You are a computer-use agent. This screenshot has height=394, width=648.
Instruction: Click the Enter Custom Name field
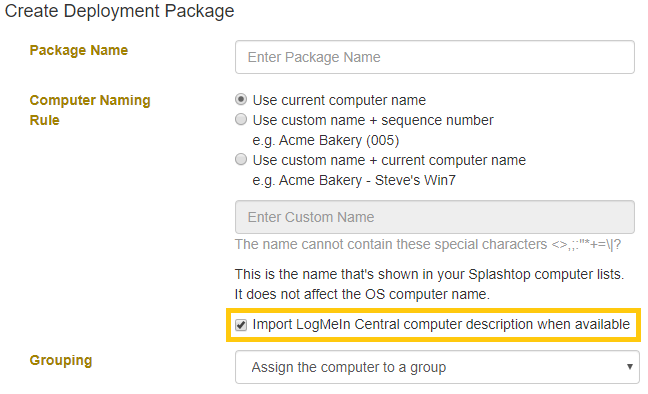click(x=435, y=217)
